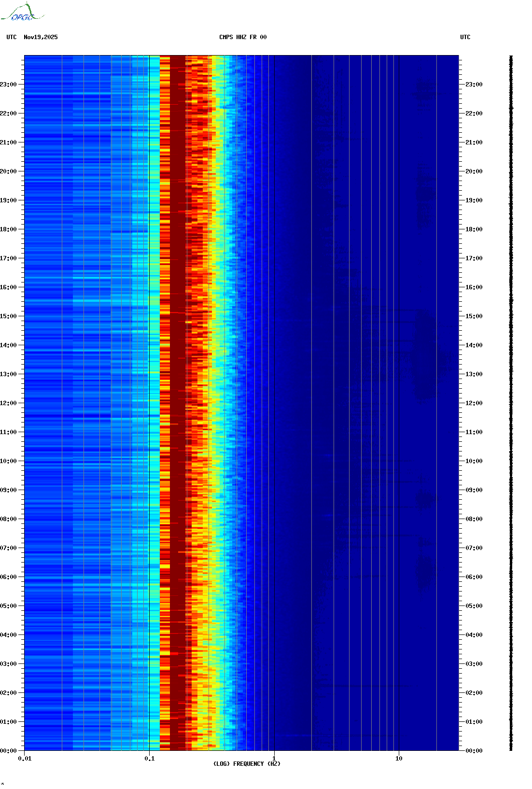Click the 18:00 time marker on right axis
The image size is (532, 789).
coord(474,229)
